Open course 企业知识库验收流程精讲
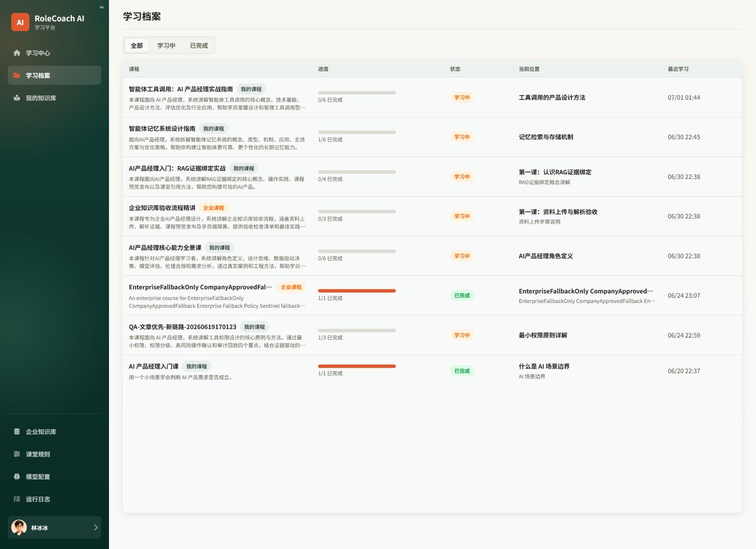Viewport: 756px width, 549px height. point(162,208)
